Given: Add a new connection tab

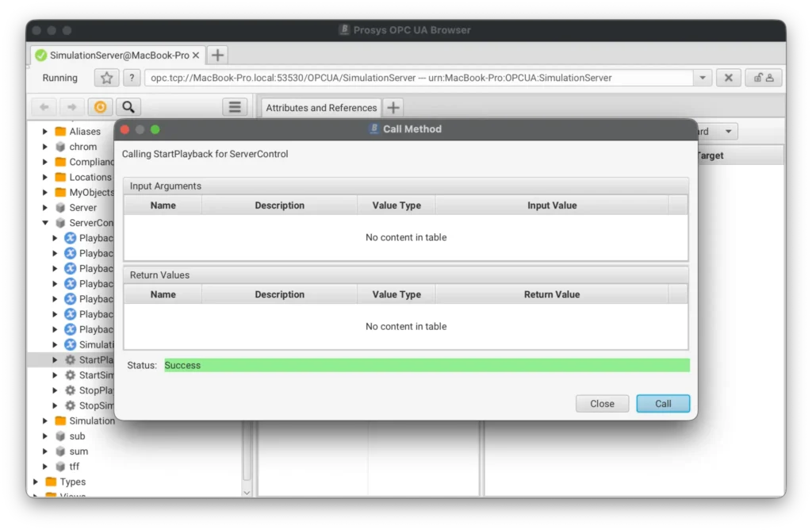Looking at the screenshot, I should click(217, 55).
